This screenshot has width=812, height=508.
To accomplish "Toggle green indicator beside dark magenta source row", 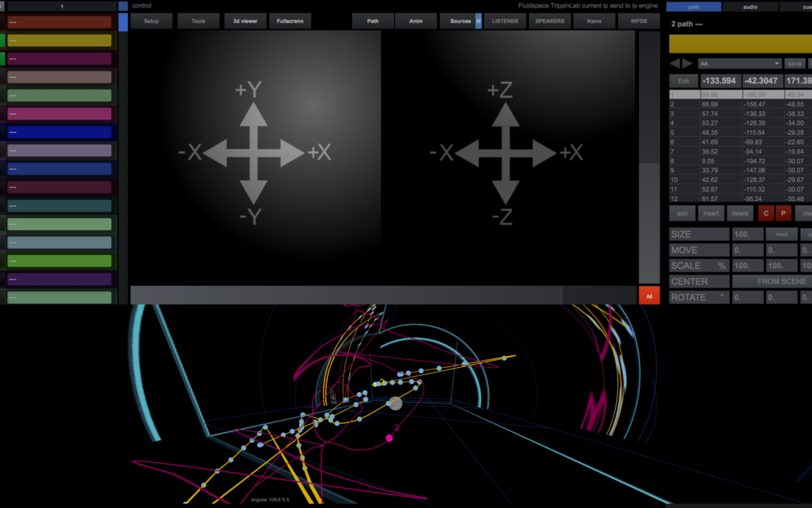I will [x=2, y=59].
